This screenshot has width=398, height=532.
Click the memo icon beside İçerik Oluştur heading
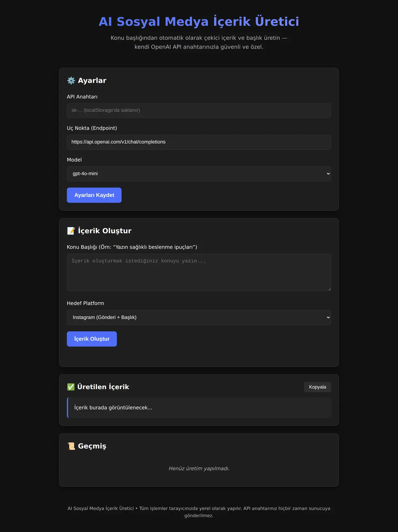click(71, 231)
